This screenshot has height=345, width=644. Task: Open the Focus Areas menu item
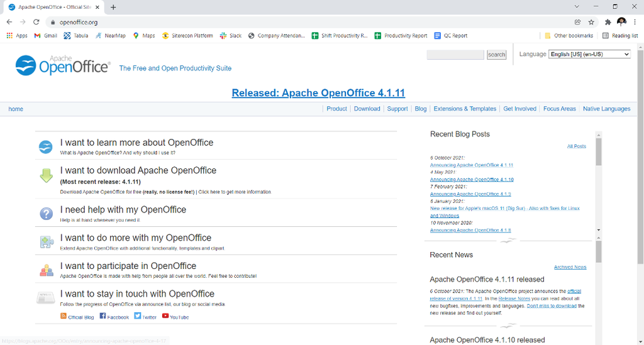pyautogui.click(x=559, y=109)
